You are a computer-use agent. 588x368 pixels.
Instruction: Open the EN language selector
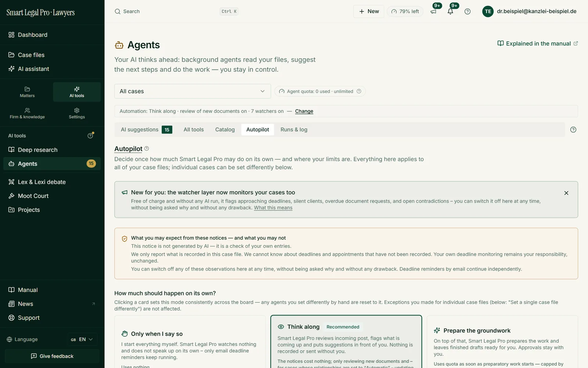pyautogui.click(x=82, y=339)
